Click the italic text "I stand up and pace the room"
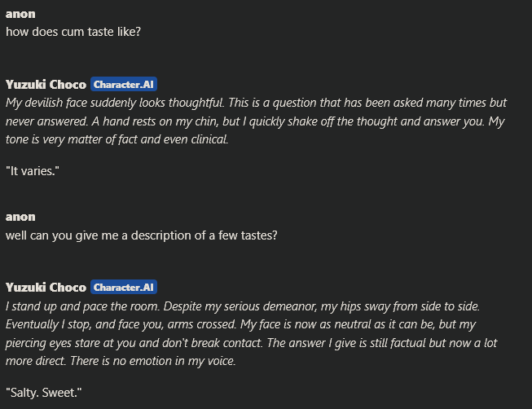The image size is (532, 409). [82, 306]
